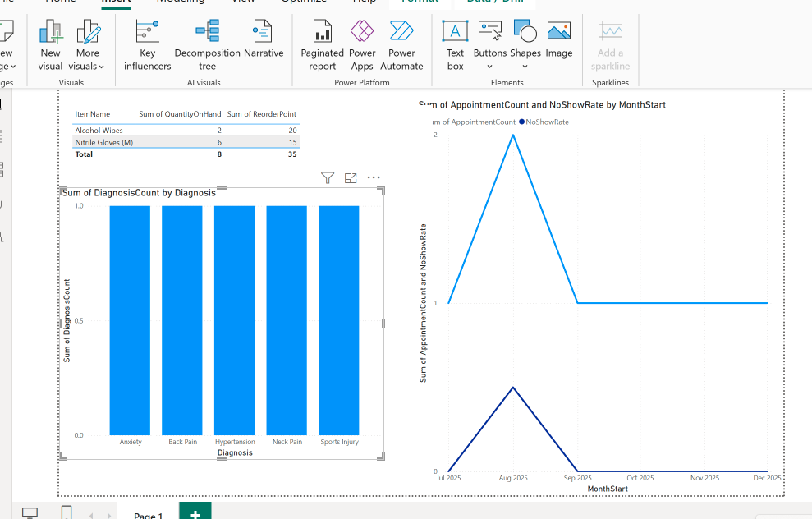
Task: Insert a Text box element
Action: pyautogui.click(x=455, y=45)
